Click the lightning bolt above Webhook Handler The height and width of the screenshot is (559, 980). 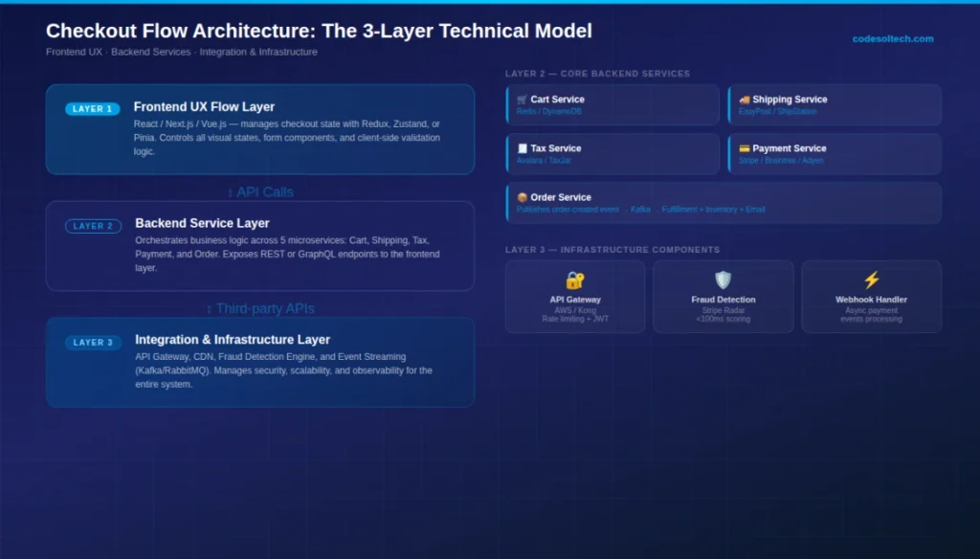coord(871,279)
